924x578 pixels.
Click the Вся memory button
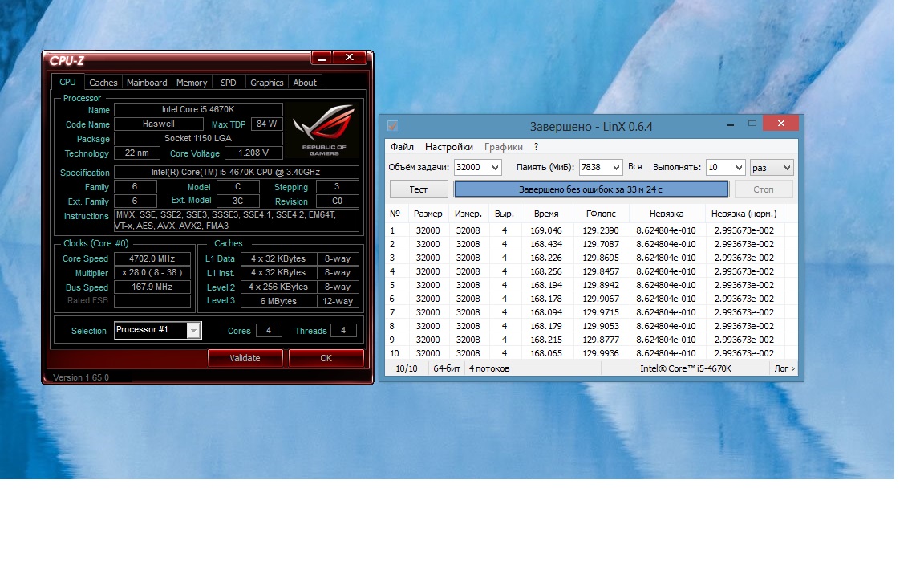(x=634, y=167)
